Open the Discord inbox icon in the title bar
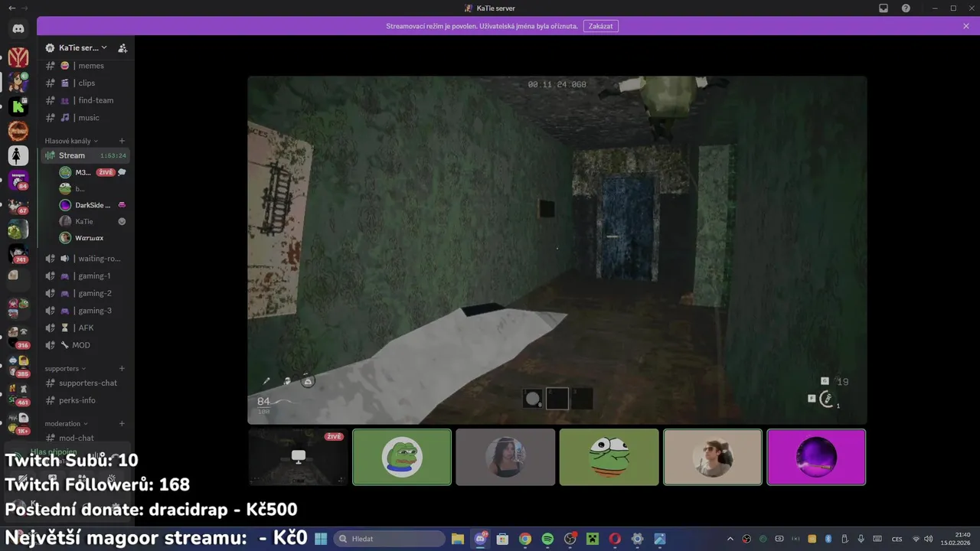 [x=884, y=8]
